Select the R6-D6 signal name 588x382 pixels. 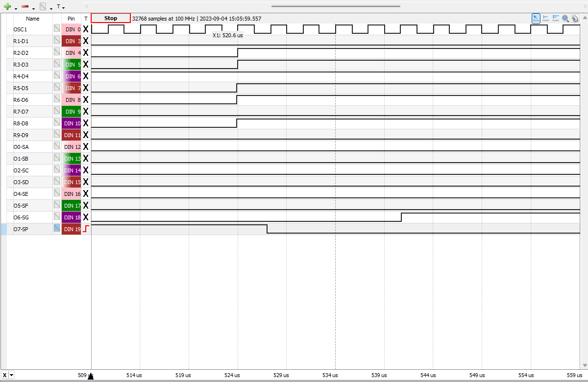click(x=21, y=100)
